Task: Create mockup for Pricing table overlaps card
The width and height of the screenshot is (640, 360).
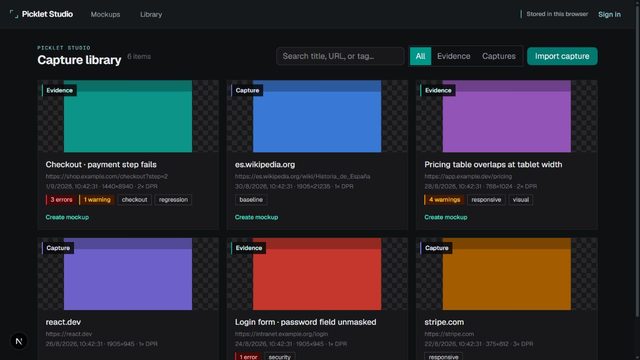Action: coord(446,217)
